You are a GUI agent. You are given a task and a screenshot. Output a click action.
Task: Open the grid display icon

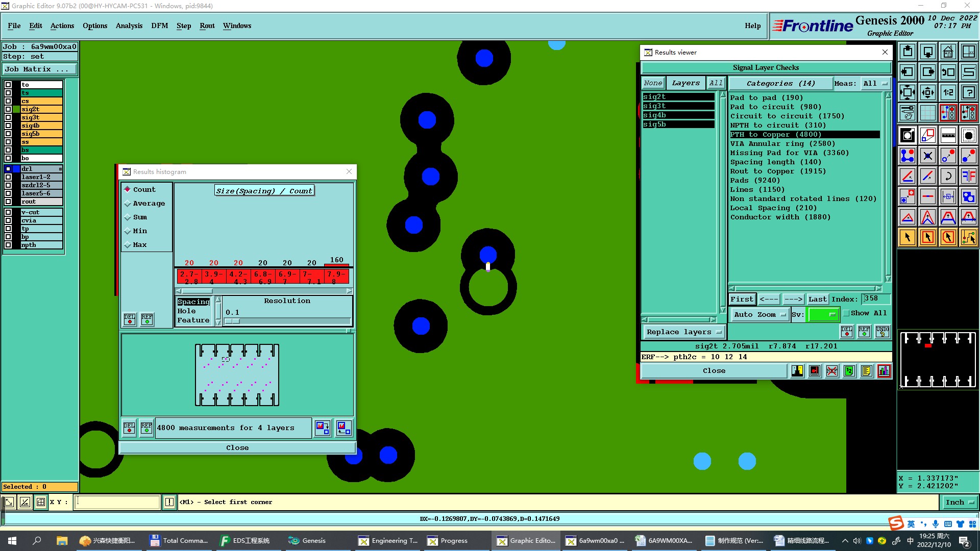tap(927, 113)
